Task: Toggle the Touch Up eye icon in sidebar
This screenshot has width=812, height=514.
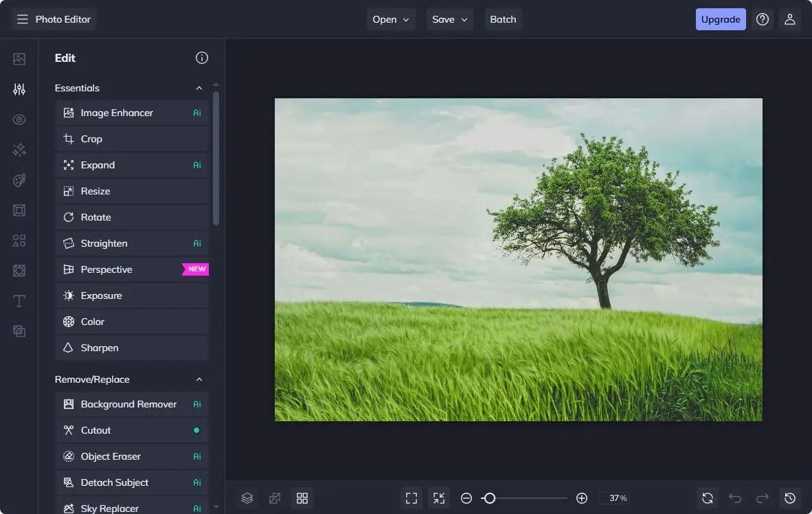Action: (19, 120)
